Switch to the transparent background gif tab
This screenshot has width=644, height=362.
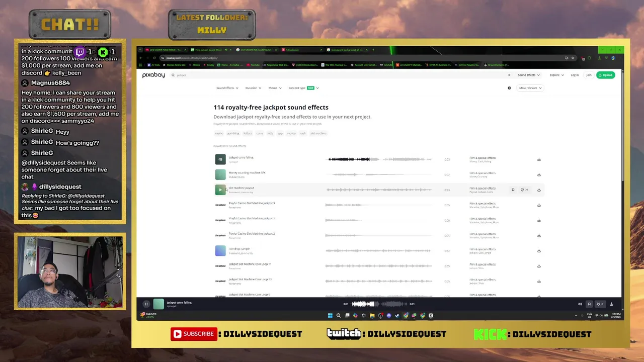click(x=347, y=50)
